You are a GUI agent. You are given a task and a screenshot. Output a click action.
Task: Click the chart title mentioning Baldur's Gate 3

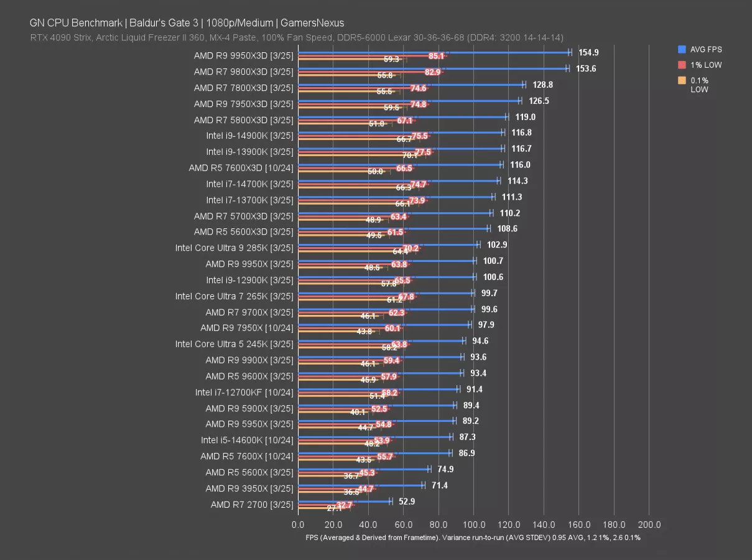tap(187, 23)
